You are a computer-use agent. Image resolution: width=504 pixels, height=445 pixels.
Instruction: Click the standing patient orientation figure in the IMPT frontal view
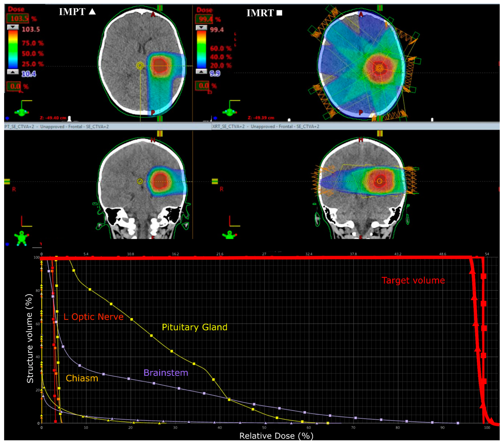[x=22, y=238]
